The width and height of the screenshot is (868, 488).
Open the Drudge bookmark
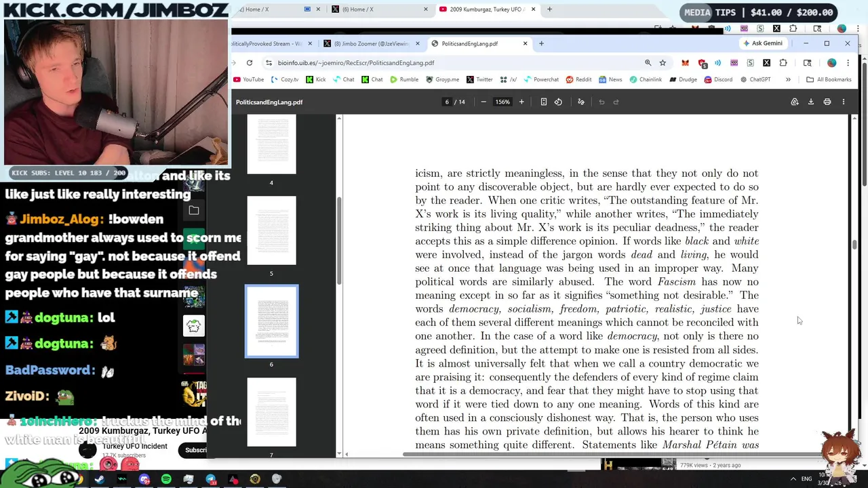click(682, 79)
